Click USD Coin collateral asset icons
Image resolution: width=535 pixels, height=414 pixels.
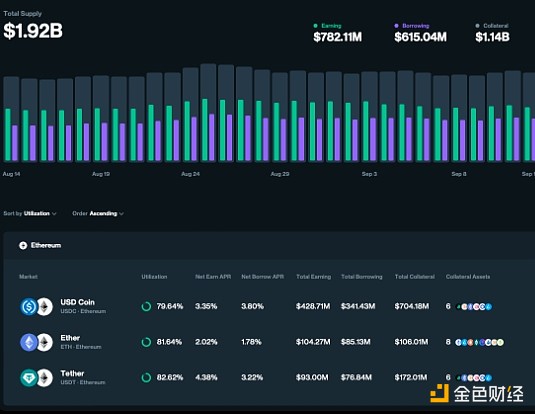[474, 306]
